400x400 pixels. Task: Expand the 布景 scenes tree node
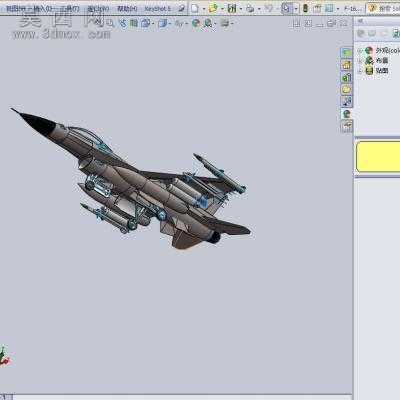click(x=360, y=61)
